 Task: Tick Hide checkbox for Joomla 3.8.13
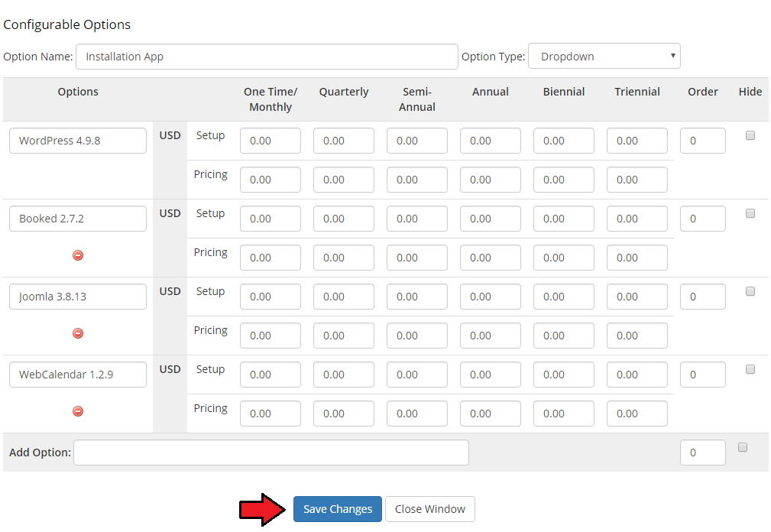tap(750, 291)
